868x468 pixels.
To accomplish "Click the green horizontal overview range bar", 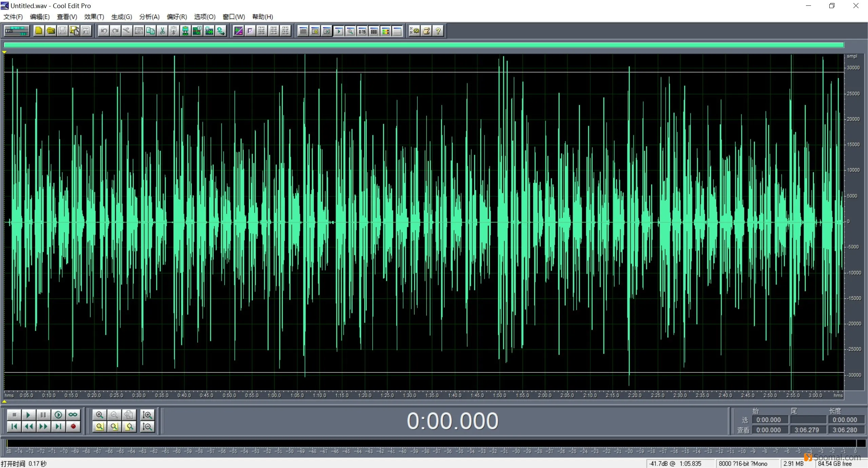I will click(423, 45).
